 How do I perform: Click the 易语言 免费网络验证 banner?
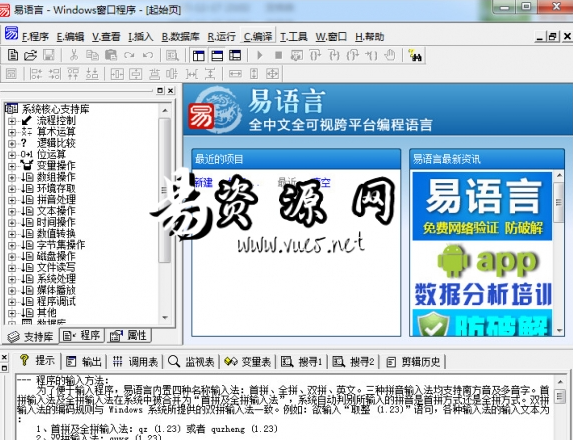[482, 206]
